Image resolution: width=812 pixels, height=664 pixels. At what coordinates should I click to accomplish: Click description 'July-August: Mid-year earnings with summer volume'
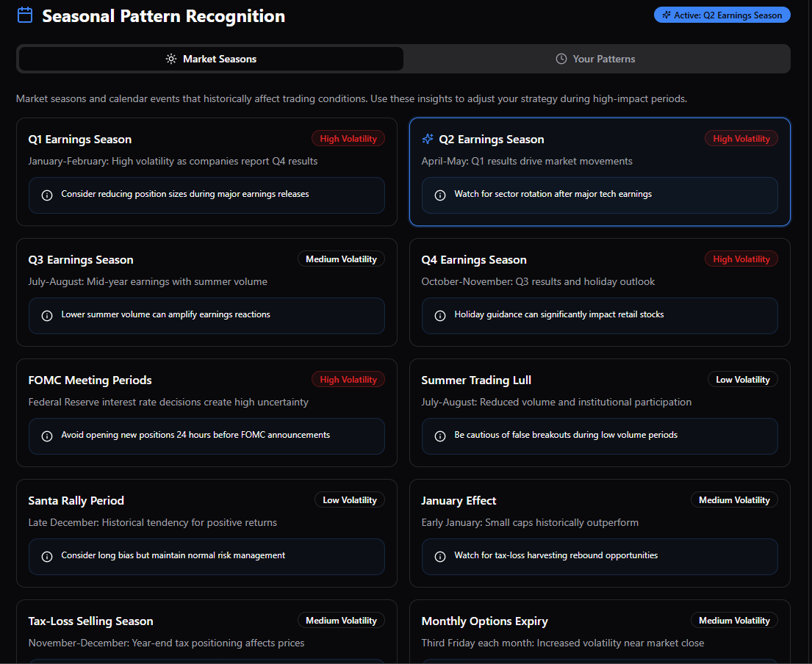tap(148, 282)
